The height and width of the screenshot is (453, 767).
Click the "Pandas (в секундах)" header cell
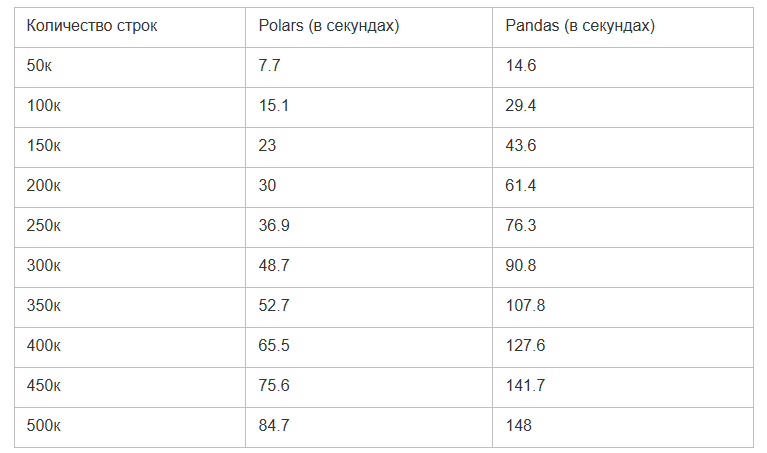coord(581,26)
